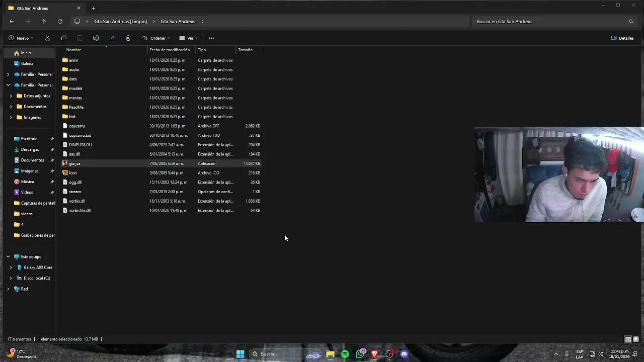Collapse the second Familia - Personal node
The image size is (644, 362).
tap(8, 85)
